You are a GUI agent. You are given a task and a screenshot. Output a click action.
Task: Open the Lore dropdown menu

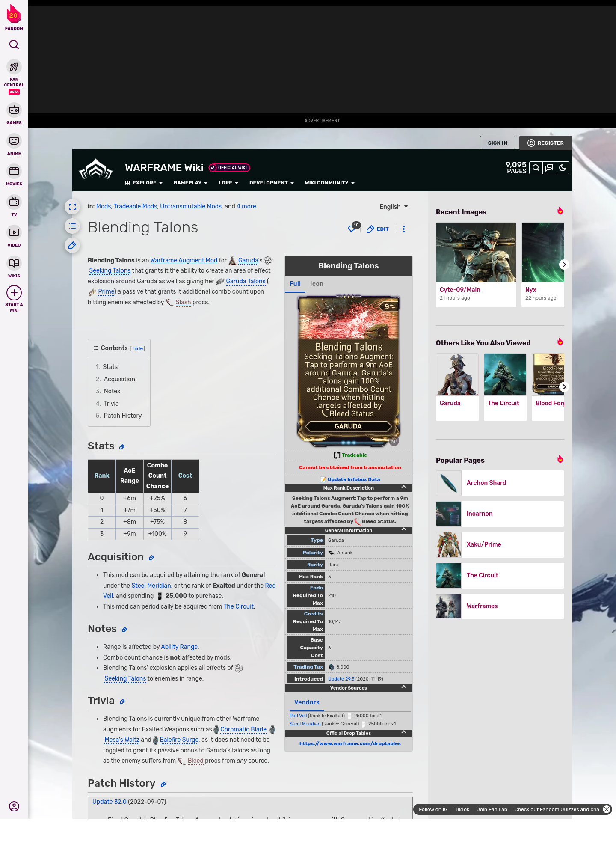click(x=228, y=183)
